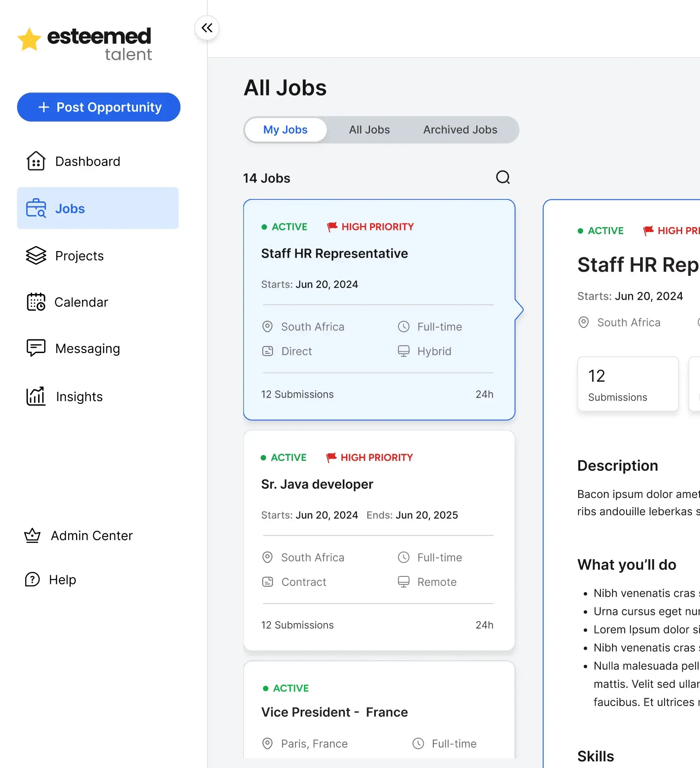The image size is (700, 768).
Task: Click the Post Opportunity button
Action: [x=99, y=107]
